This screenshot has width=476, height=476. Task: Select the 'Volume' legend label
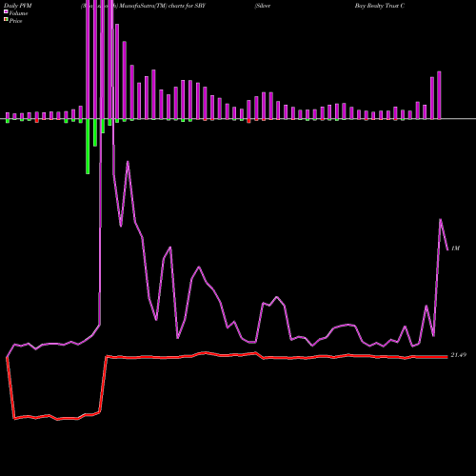(18, 13)
